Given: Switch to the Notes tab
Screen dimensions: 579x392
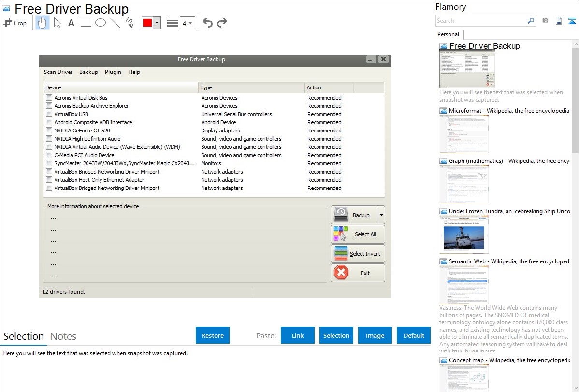Looking at the screenshot, I should point(63,336).
